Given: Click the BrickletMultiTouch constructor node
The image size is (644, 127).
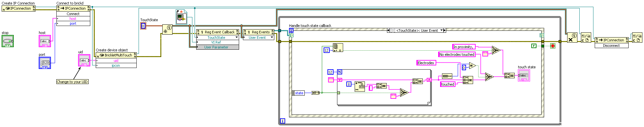Looking at the screenshot, I should pyautogui.click(x=116, y=55).
